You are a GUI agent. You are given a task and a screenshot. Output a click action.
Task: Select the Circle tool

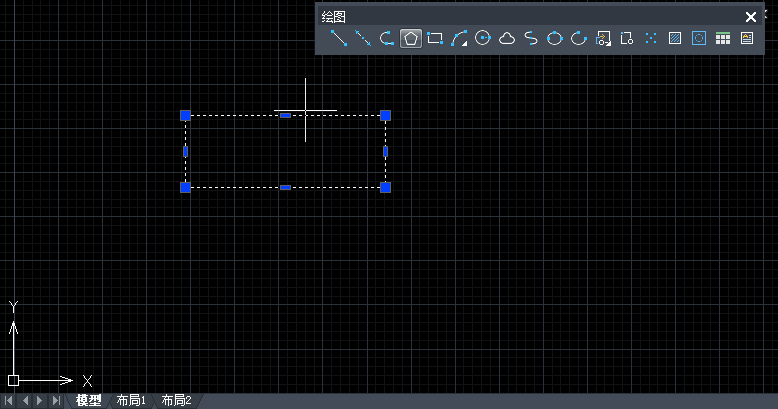pyautogui.click(x=483, y=39)
